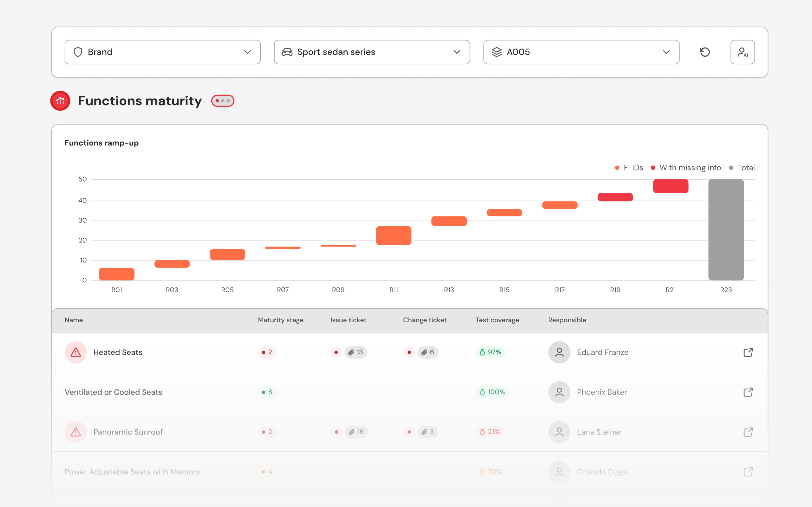812x507 pixels.
Task: Expand the Brand dropdown
Action: [162, 52]
